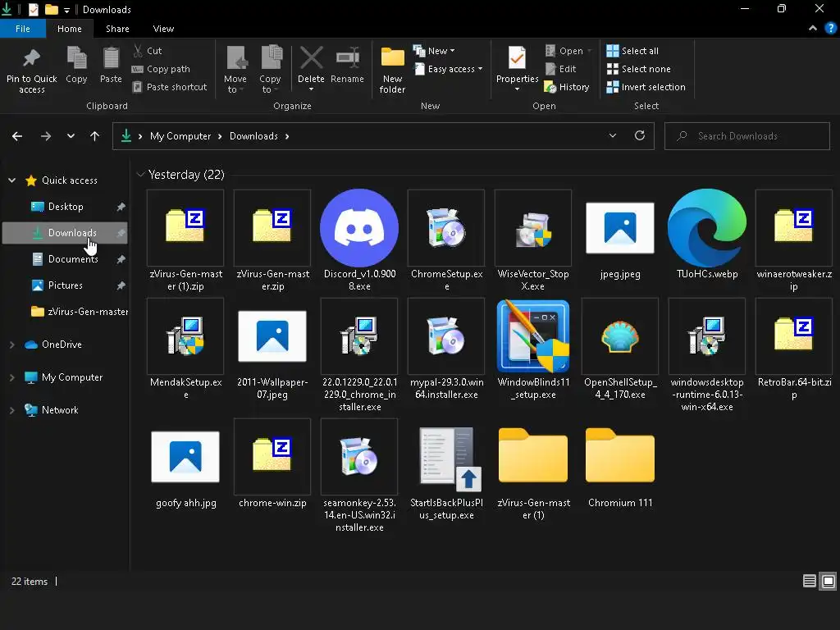This screenshot has height=630, width=840.
Task: Open the New item dropdown
Action: [434, 51]
